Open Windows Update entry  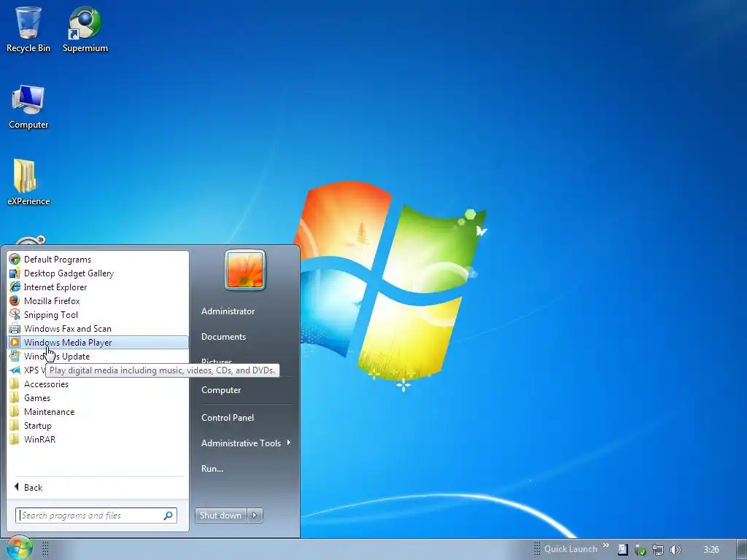coord(98,356)
